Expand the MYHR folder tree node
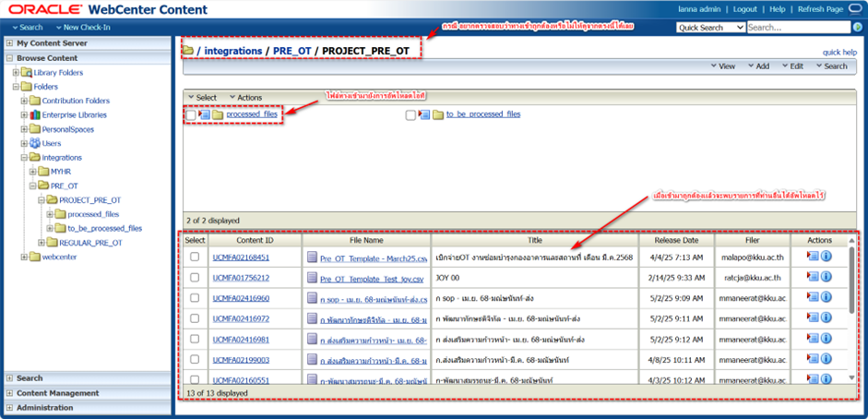868x419 pixels. [33, 172]
